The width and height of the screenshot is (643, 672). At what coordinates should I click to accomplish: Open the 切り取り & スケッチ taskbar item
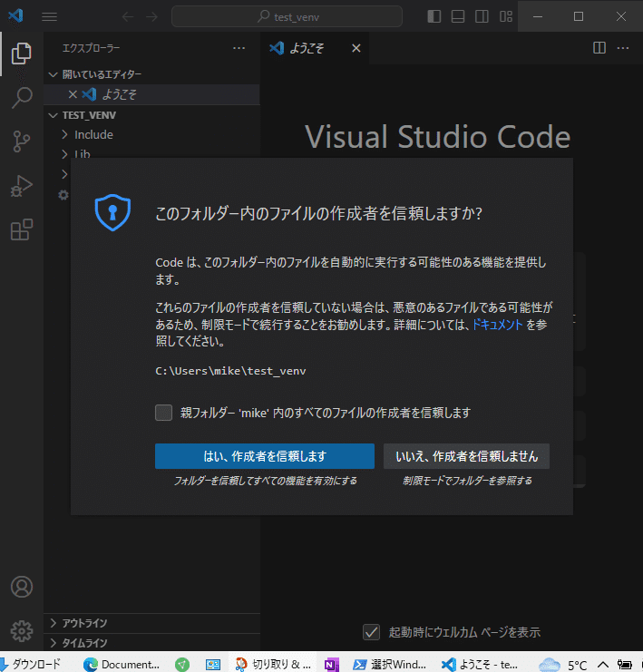tap(273, 664)
